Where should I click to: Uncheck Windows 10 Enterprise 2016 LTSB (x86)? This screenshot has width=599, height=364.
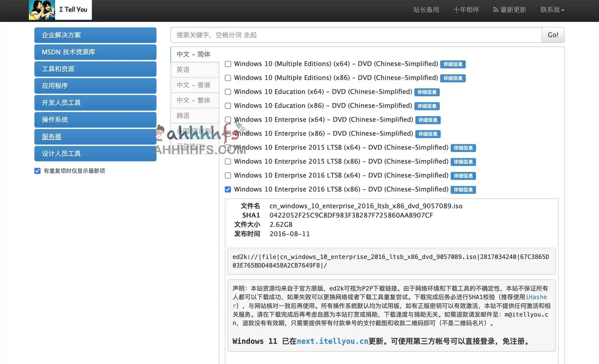tap(228, 189)
